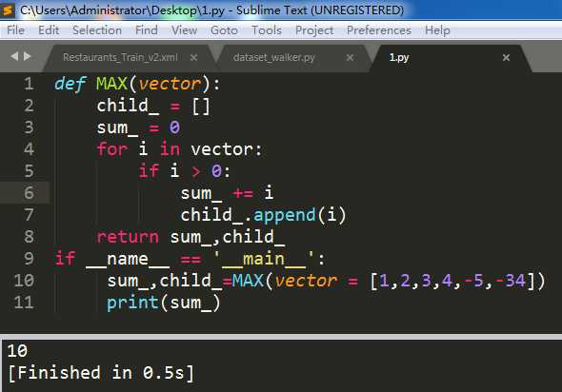
Task: Open the View menu
Action: (184, 30)
